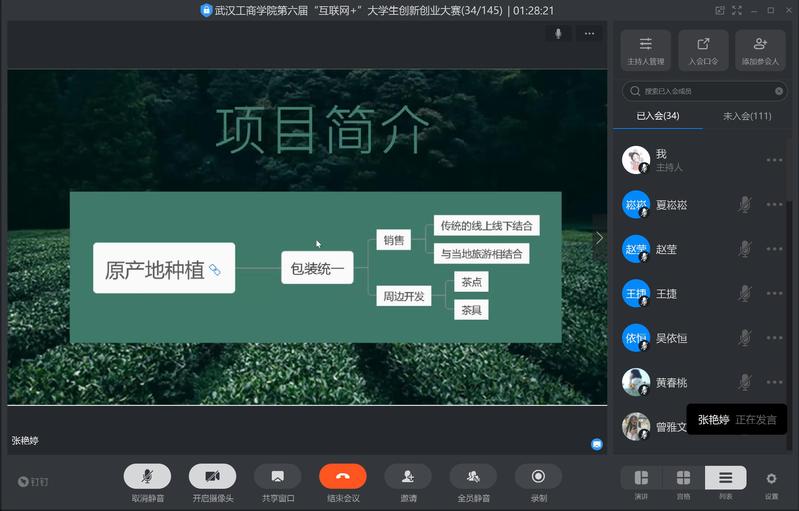Mute everyone using 全员静音

pos(473,476)
